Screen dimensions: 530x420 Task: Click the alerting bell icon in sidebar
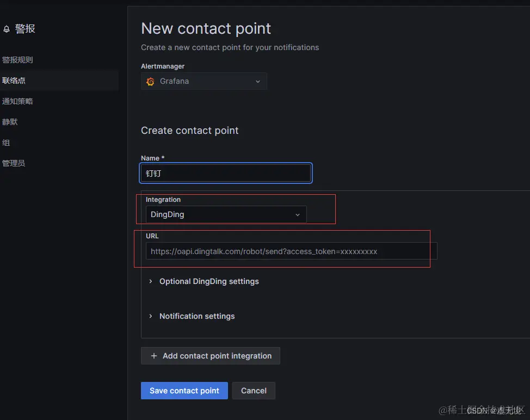[7, 29]
